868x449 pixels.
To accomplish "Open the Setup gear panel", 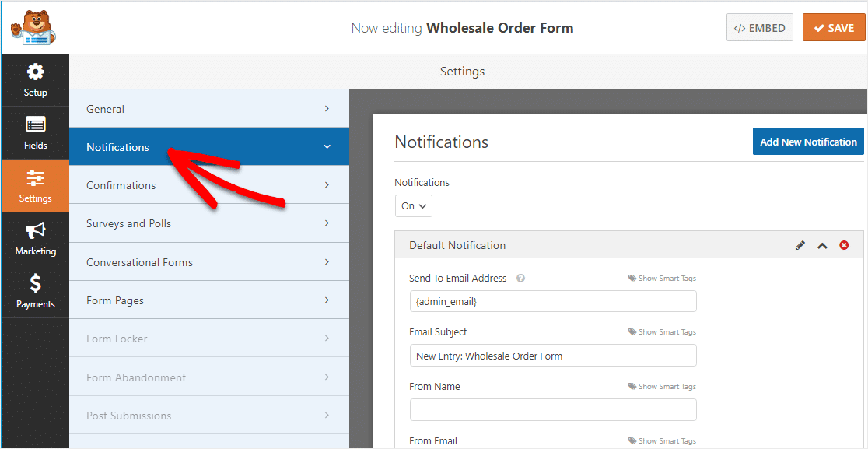I will click(x=36, y=81).
